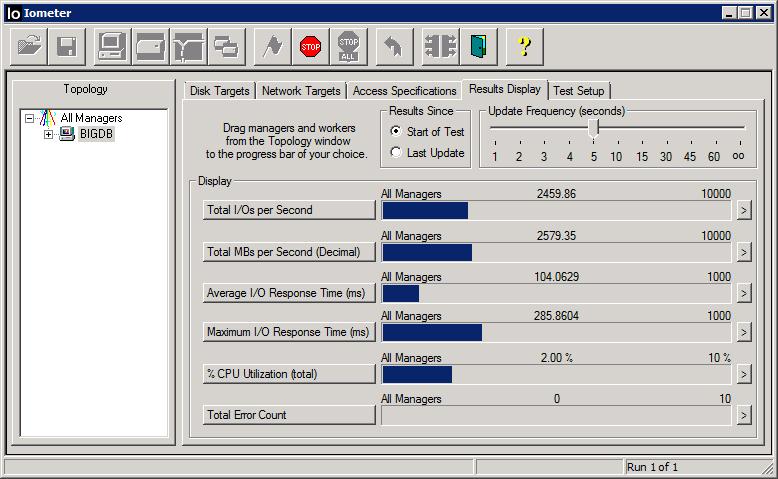This screenshot has height=479, width=778.
Task: Switch to the Disk Targets tab
Action: pos(220,91)
